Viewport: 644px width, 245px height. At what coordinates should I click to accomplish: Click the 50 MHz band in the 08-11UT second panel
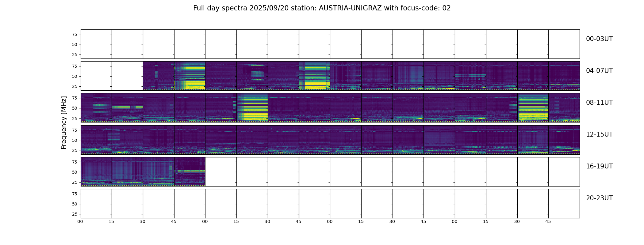(x=127, y=107)
